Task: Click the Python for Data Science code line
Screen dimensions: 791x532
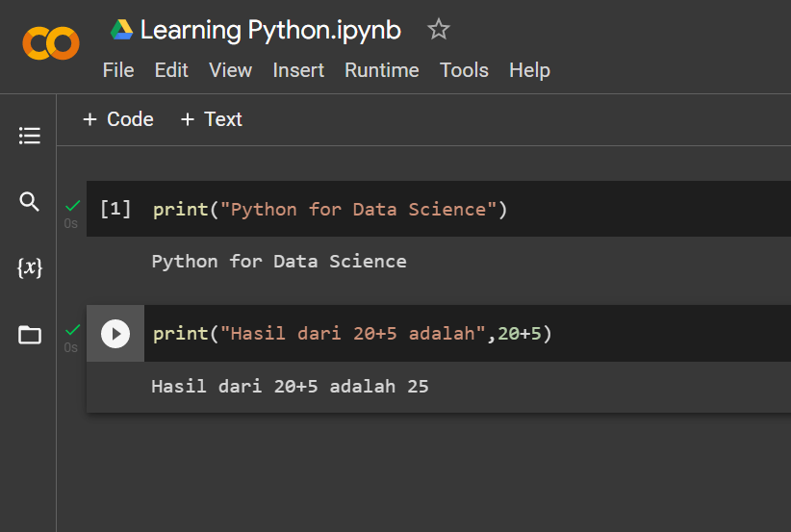Action: click(330, 210)
